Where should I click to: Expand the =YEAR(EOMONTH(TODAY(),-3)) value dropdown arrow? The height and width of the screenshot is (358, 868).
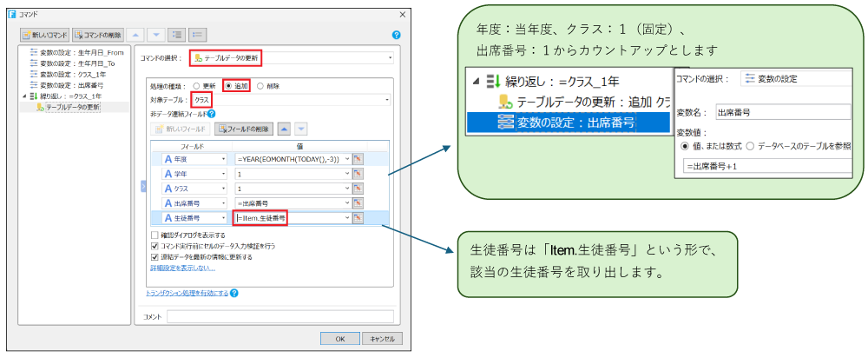348,159
